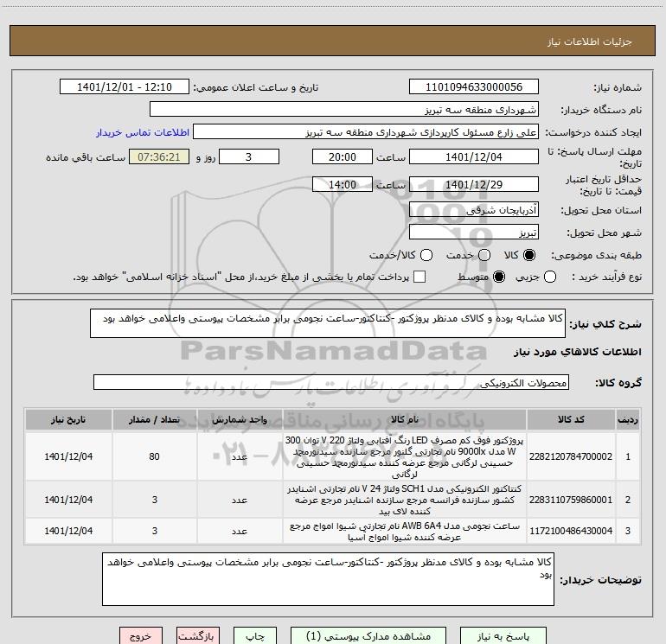Viewport: 666px width, 644px height.
Task: Click announcement date field 1401/12/01 - 12:10
Action: pyautogui.click(x=125, y=87)
